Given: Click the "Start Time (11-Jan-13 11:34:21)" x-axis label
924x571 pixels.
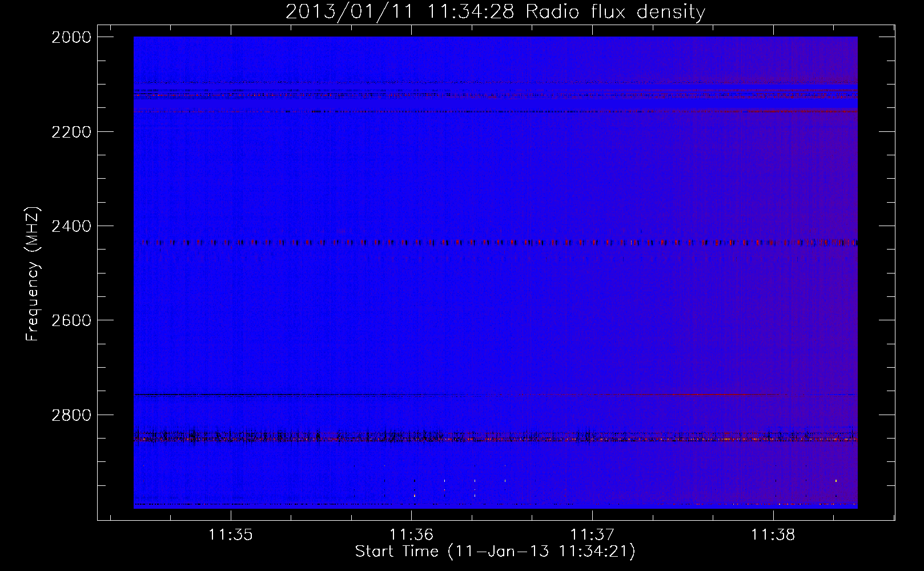Looking at the screenshot, I should pos(495,552).
